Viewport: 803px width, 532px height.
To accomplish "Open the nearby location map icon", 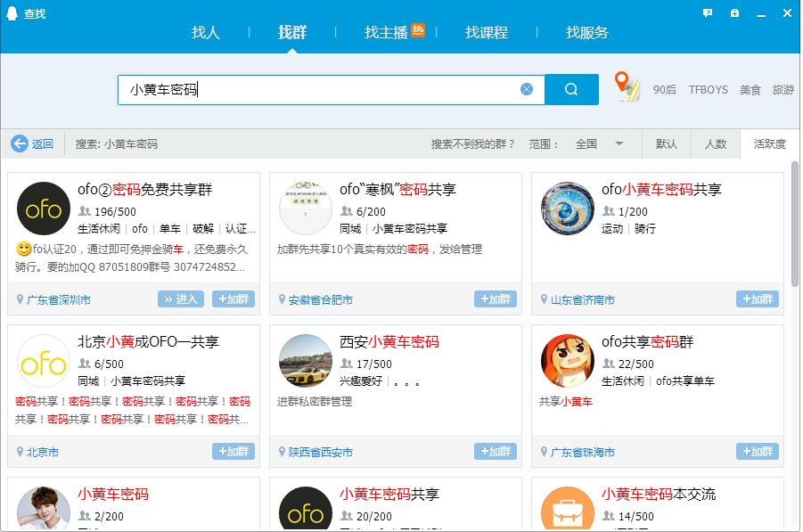I will [627, 87].
